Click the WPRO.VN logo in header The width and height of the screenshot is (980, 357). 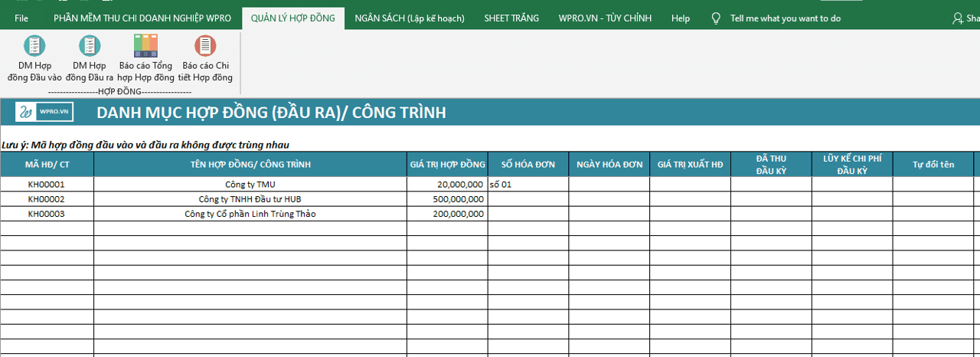coord(44,112)
